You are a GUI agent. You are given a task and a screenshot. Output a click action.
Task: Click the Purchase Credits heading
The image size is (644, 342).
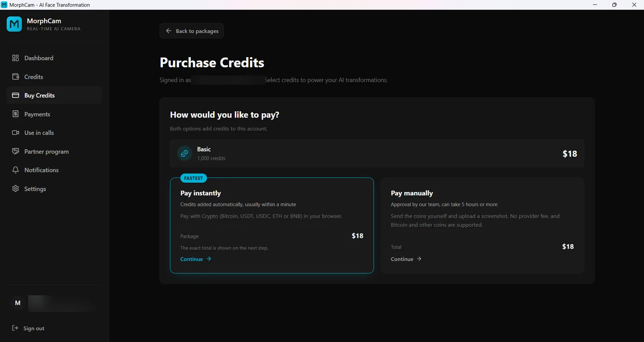(212, 62)
